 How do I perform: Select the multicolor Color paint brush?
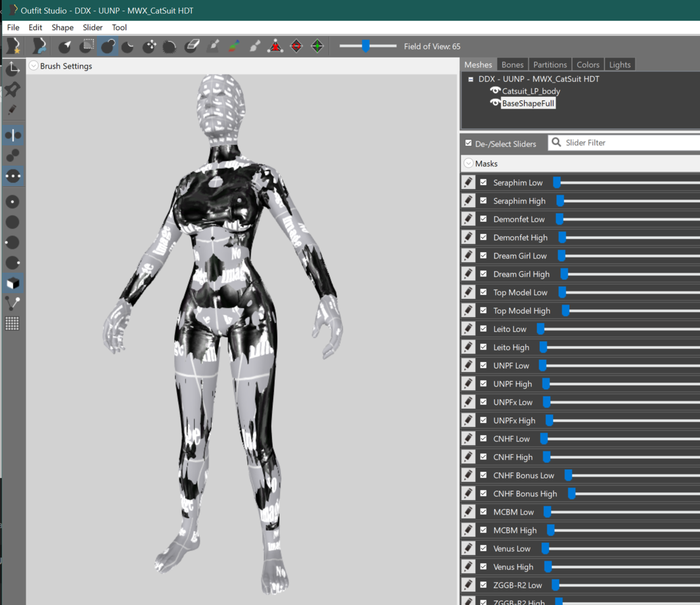pos(234,46)
